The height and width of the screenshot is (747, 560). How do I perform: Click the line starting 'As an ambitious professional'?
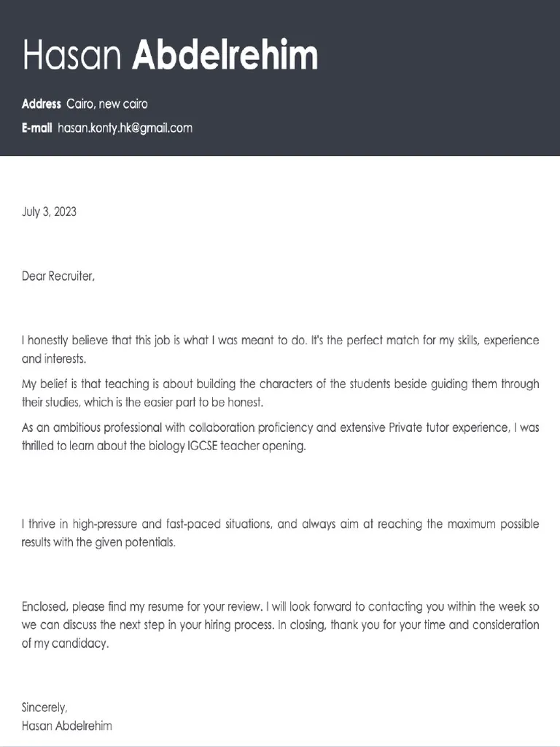[x=280, y=427]
